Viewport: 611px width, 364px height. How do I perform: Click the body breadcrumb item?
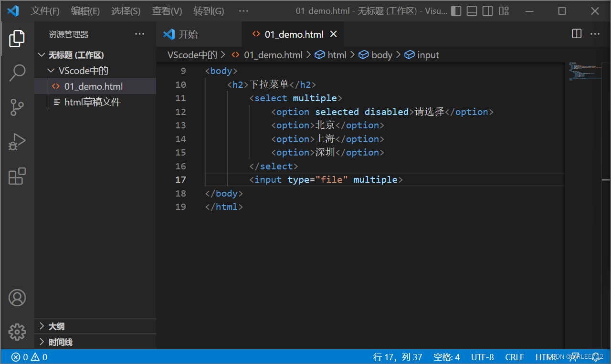(x=382, y=55)
